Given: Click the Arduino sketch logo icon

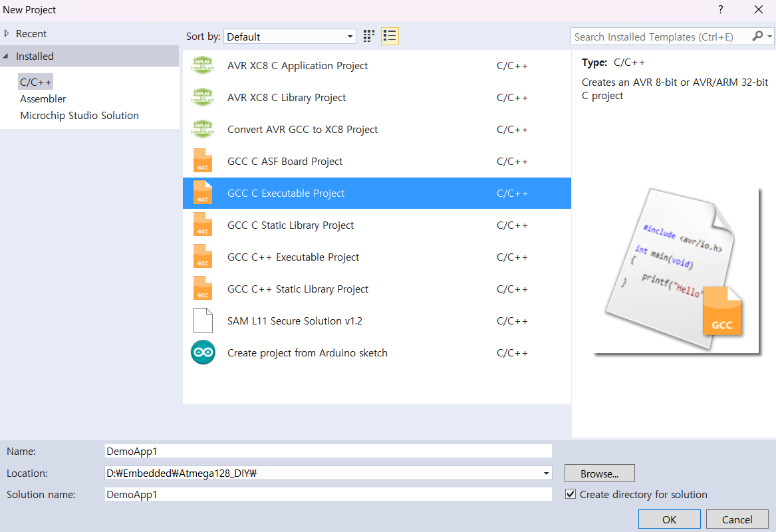Looking at the screenshot, I should (203, 352).
